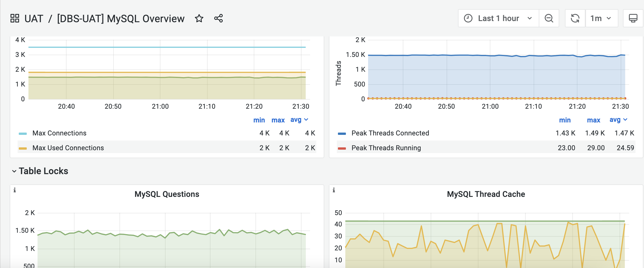Click the 24.59 avg threads running value
Screen dimensions: 644x268
point(625,148)
